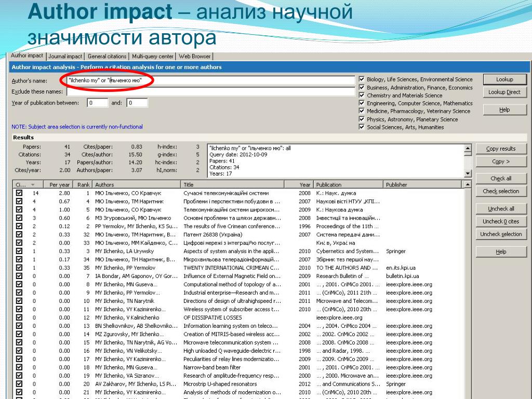Screen dimensions: 532x399
Task: Click the Help button below Lookup Direct
Action: pyautogui.click(x=504, y=110)
